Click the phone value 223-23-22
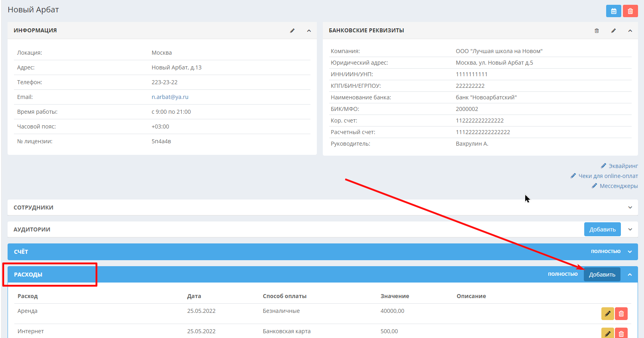644x338 pixels. (165, 82)
